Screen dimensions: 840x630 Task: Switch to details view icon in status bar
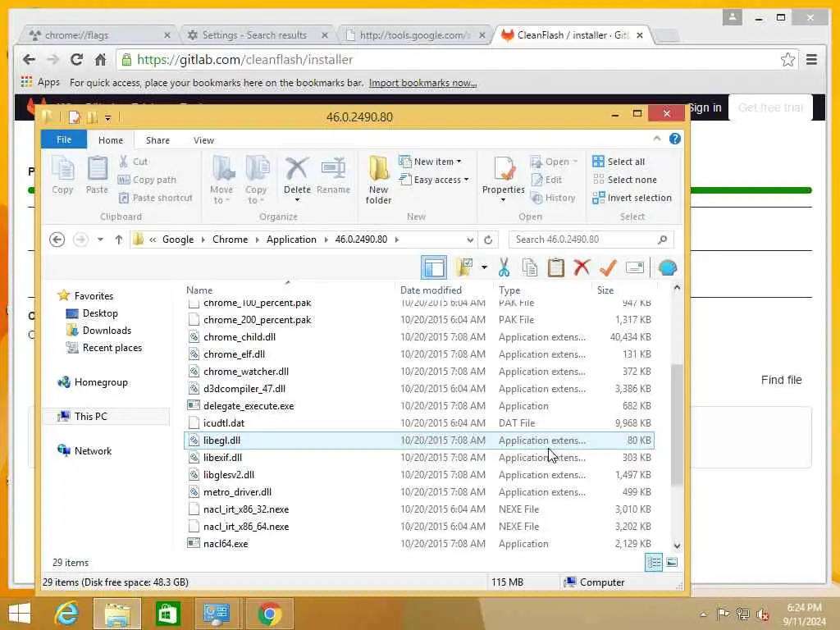pyautogui.click(x=654, y=563)
